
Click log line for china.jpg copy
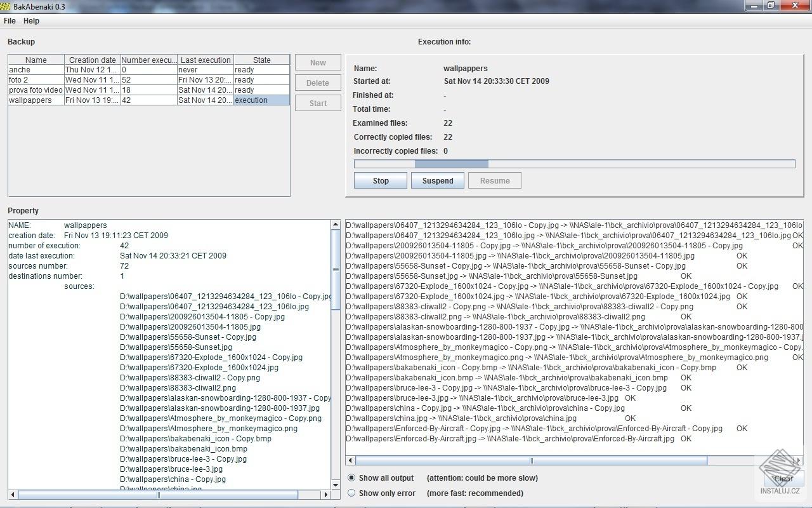coord(490,418)
